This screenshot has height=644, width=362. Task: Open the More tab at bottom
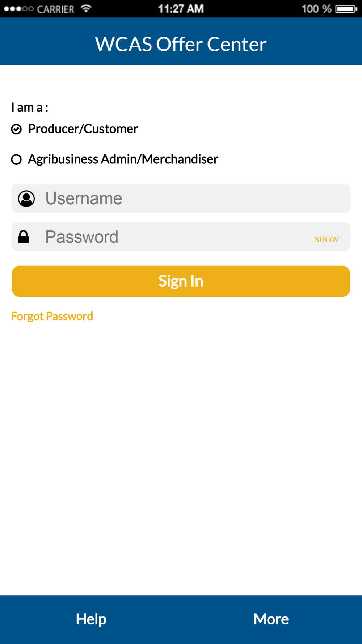(271, 619)
